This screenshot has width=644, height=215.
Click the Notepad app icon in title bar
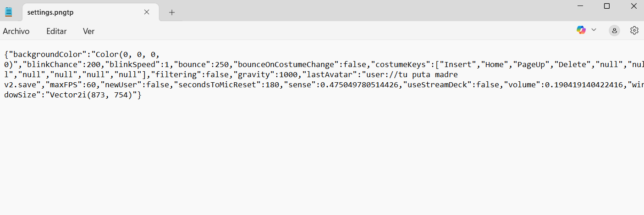(x=9, y=12)
